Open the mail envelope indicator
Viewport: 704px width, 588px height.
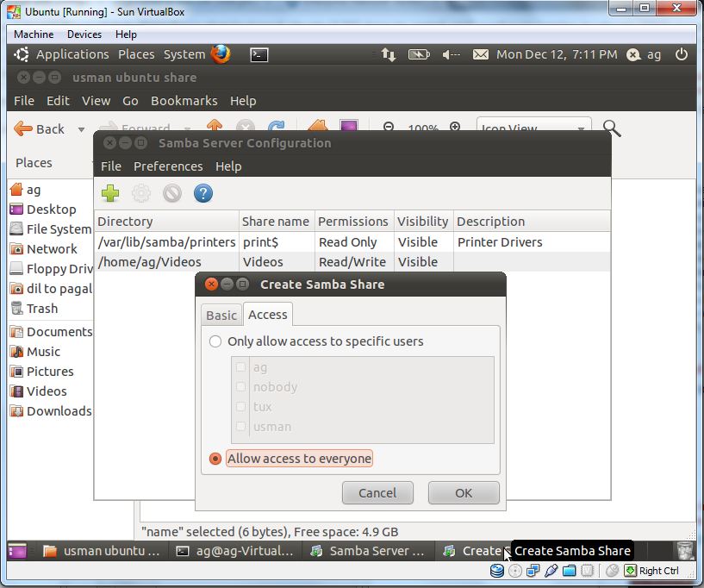click(x=481, y=55)
